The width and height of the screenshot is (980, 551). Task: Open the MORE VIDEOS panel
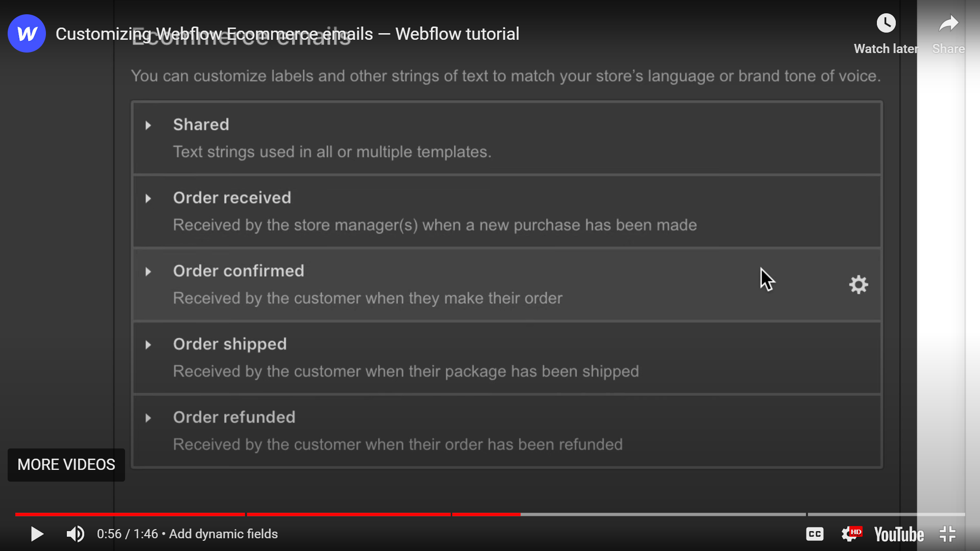66,465
